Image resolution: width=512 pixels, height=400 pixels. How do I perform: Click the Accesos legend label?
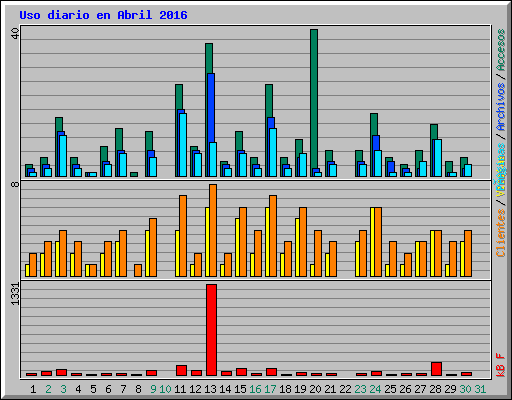[x=501, y=50]
